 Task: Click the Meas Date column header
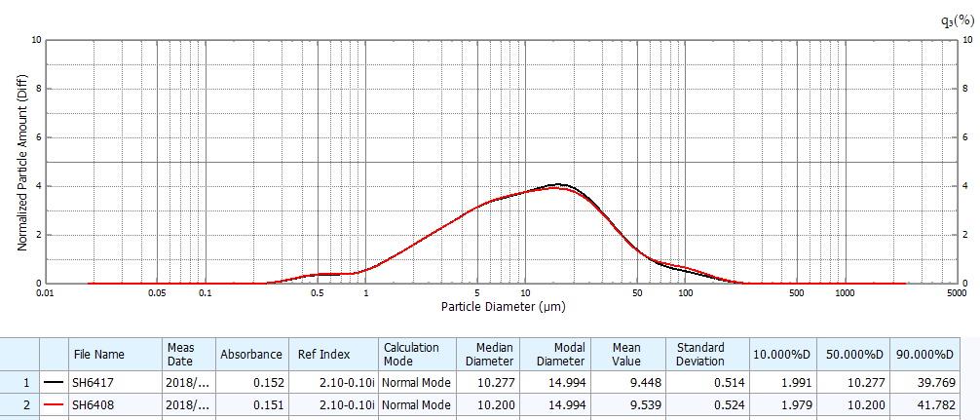click(x=181, y=354)
